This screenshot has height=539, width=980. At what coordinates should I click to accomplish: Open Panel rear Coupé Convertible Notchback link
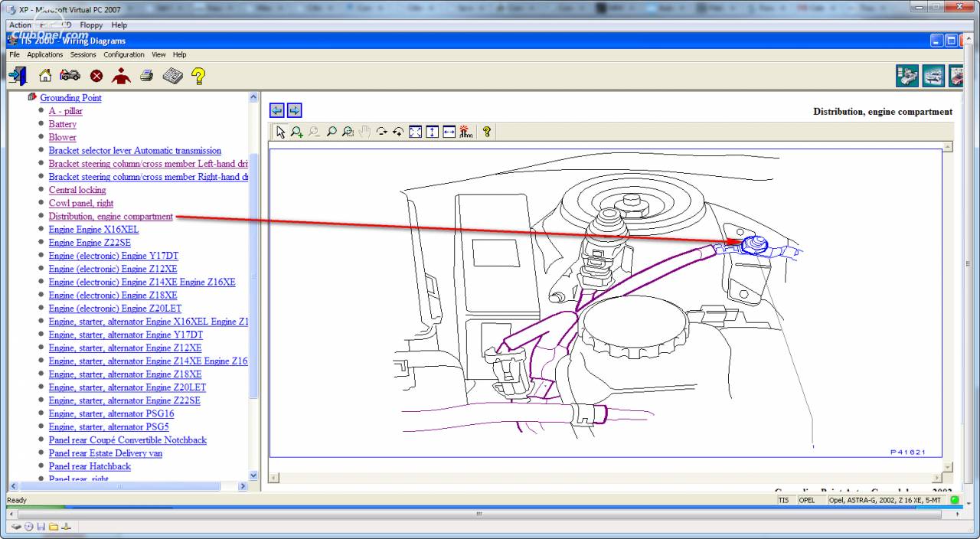click(x=128, y=440)
